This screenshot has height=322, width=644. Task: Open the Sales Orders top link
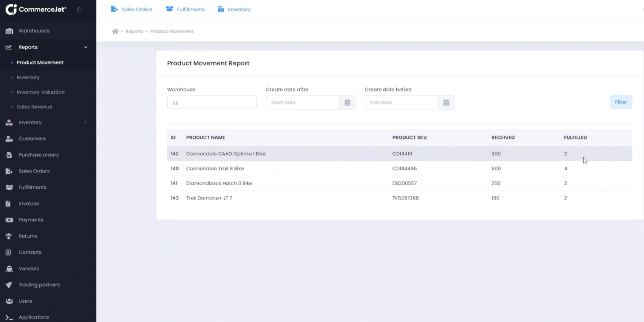137,9
